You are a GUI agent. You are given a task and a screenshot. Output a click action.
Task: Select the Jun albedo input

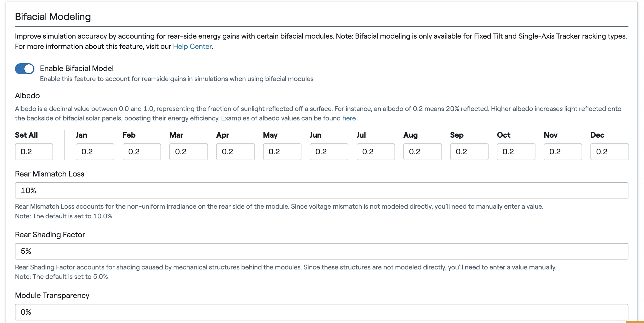click(329, 152)
